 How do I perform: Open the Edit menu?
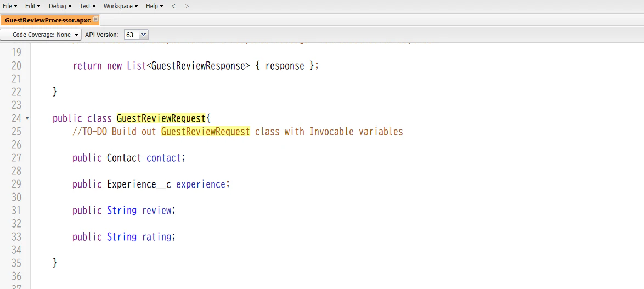tap(32, 6)
